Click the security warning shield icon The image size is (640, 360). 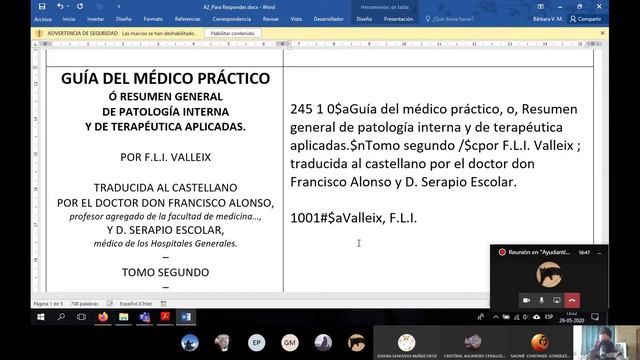click(x=39, y=33)
